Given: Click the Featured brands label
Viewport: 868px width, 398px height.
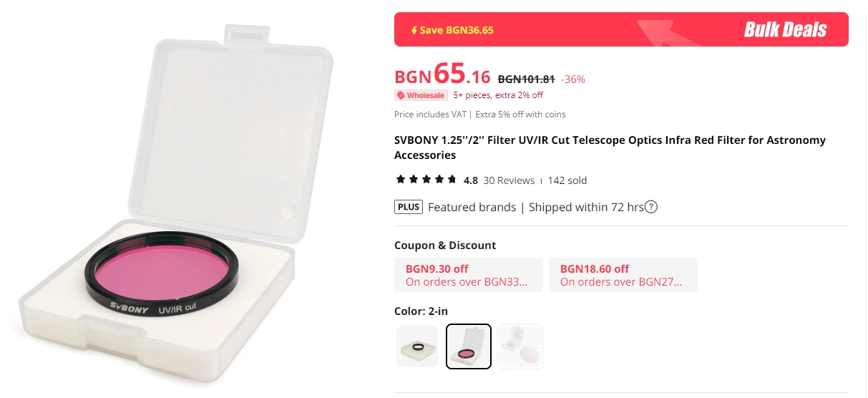Looking at the screenshot, I should [472, 207].
